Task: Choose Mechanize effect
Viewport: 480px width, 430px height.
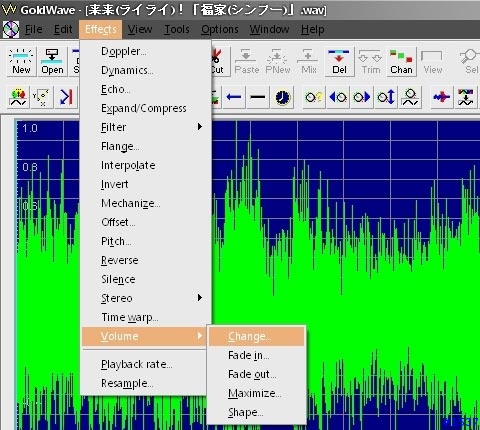Action: (146, 203)
